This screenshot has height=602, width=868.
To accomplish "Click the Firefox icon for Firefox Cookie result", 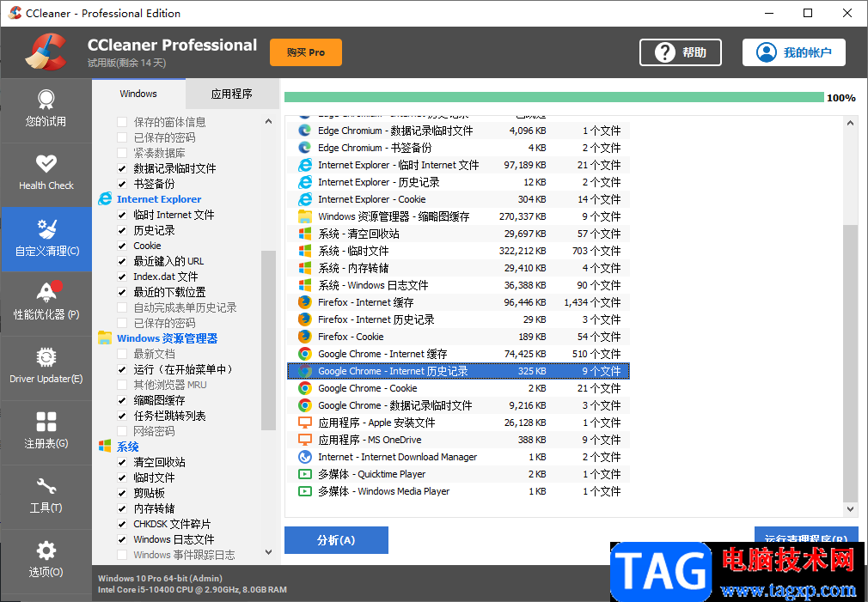I will [x=304, y=337].
